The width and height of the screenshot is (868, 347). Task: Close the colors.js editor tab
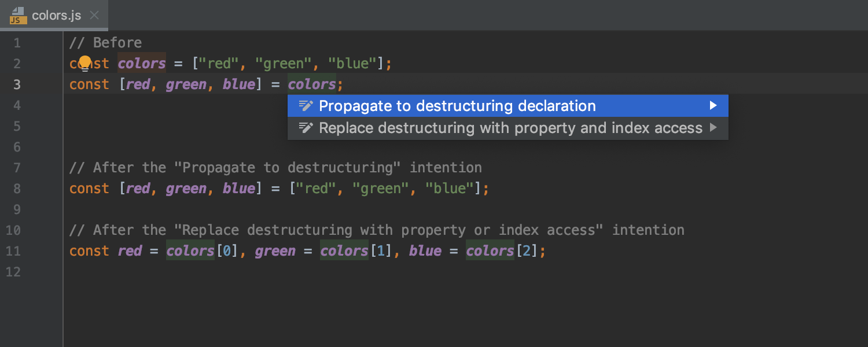[94, 16]
